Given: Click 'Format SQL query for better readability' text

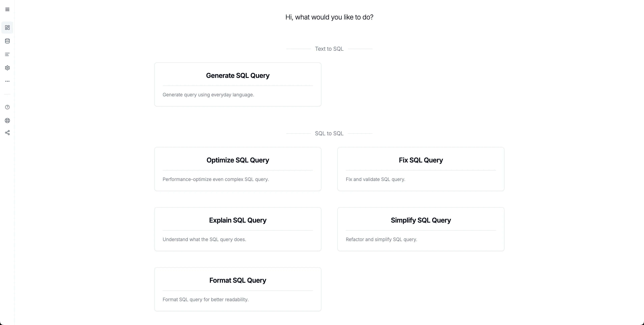Looking at the screenshot, I should 205,299.
